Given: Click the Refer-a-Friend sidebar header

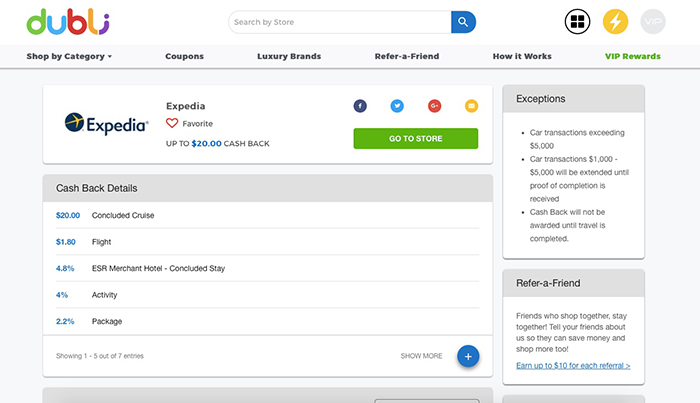Looking at the screenshot, I should tap(574, 283).
